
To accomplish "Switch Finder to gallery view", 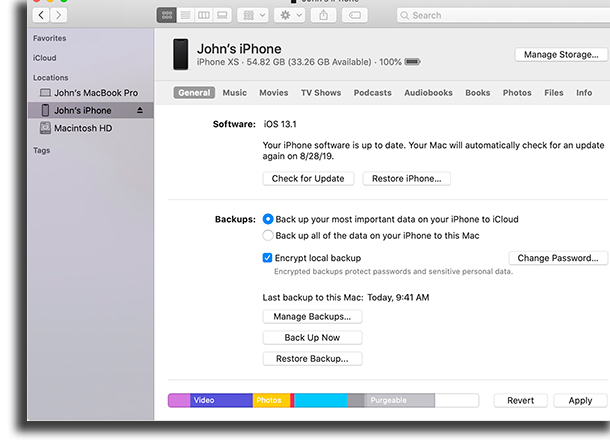I will pos(222,15).
